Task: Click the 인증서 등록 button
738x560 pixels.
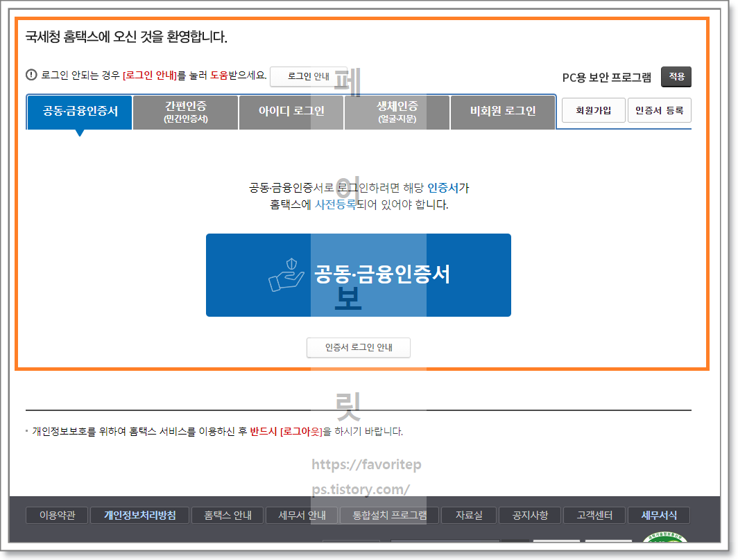Action: point(660,110)
